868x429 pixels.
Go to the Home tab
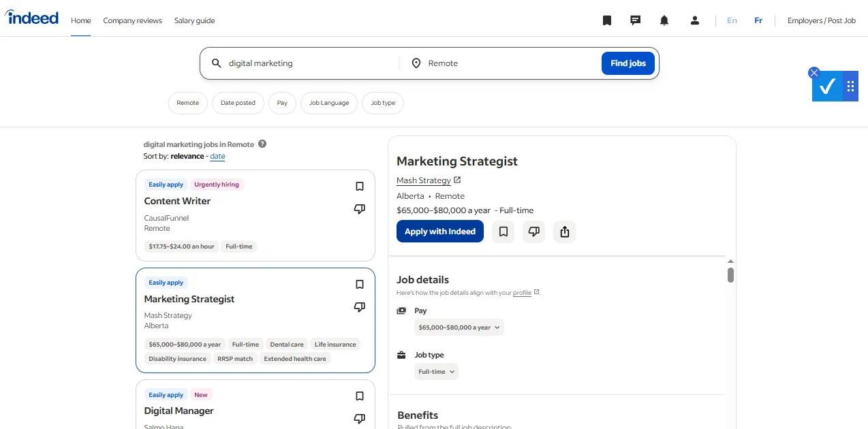(81, 20)
